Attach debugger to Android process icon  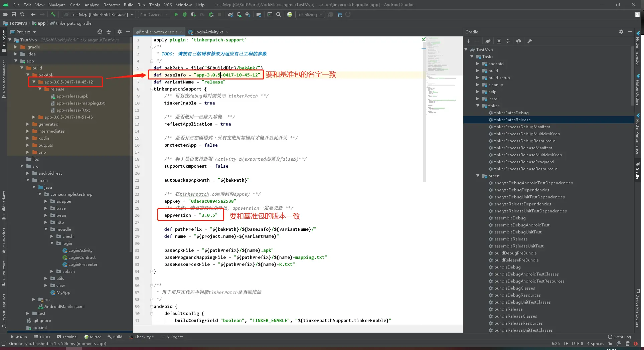click(211, 14)
